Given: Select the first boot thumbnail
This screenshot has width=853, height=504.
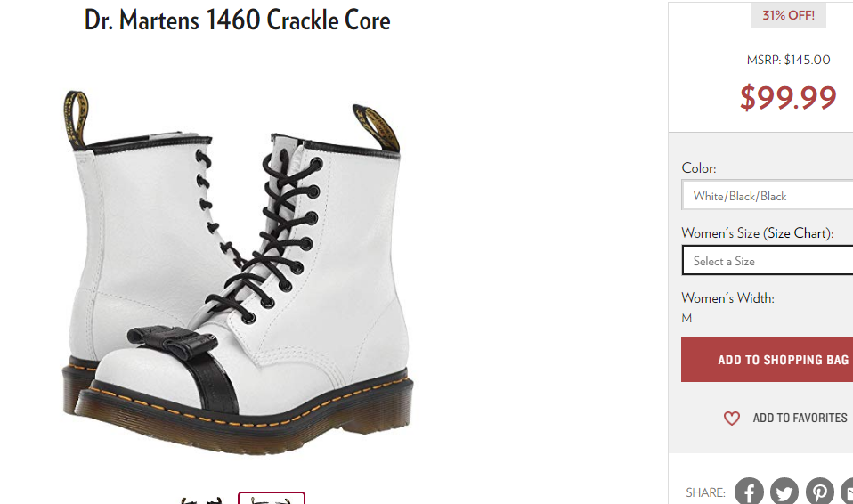Looking at the screenshot, I should coord(202,499).
